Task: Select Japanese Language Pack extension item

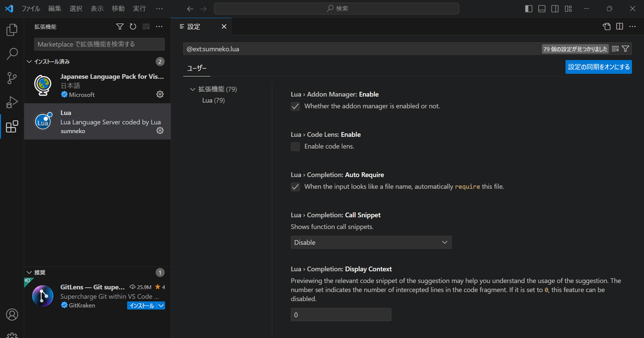Action: coord(98,86)
